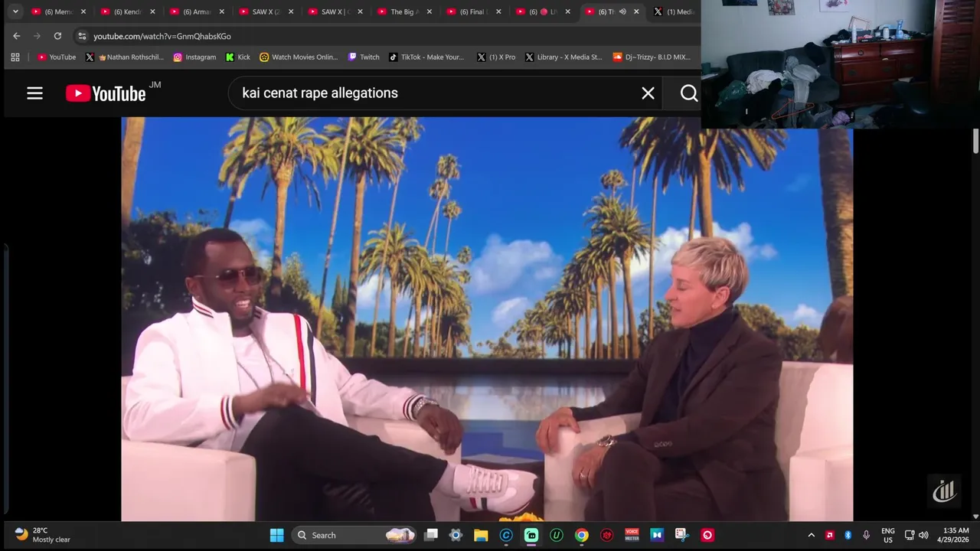Click the AMD software tray icon
The height and width of the screenshot is (551, 980).
(829, 535)
